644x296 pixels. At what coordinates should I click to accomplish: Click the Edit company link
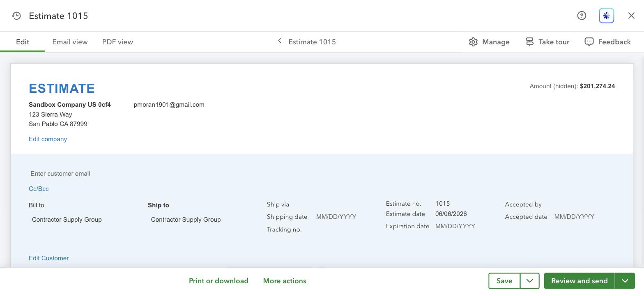click(48, 139)
